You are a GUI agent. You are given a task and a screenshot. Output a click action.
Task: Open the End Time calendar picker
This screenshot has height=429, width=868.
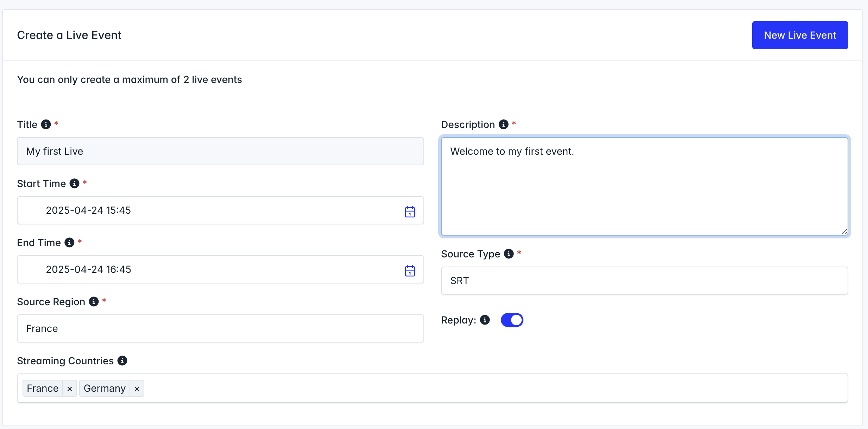(x=410, y=270)
